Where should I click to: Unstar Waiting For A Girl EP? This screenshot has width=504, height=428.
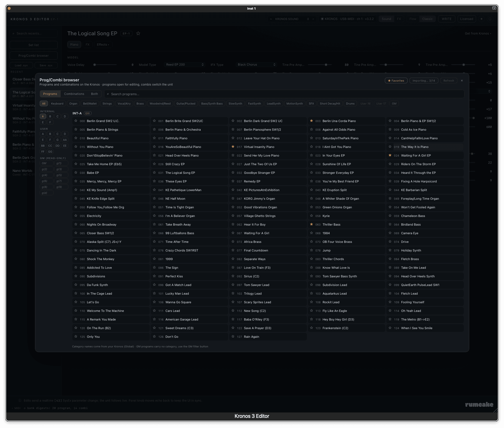390,155
